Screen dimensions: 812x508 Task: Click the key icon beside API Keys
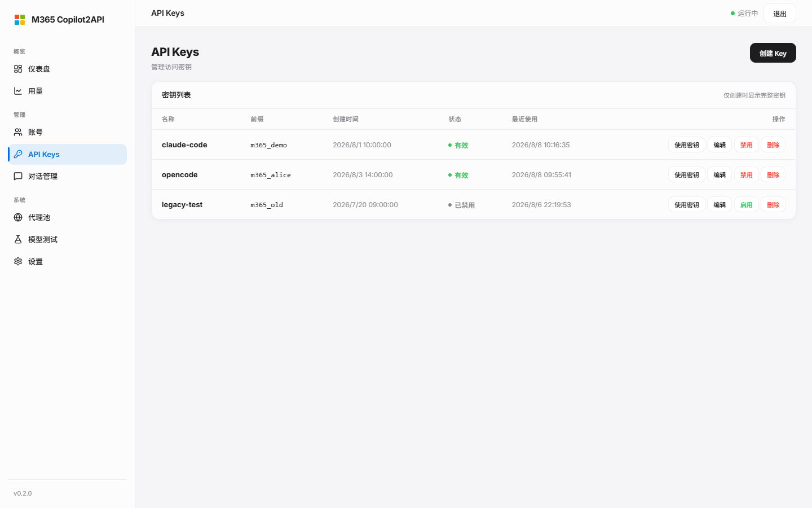pos(18,154)
